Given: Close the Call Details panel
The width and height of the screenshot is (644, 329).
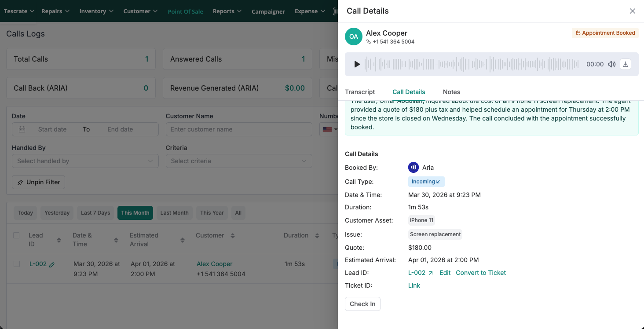Looking at the screenshot, I should [633, 11].
